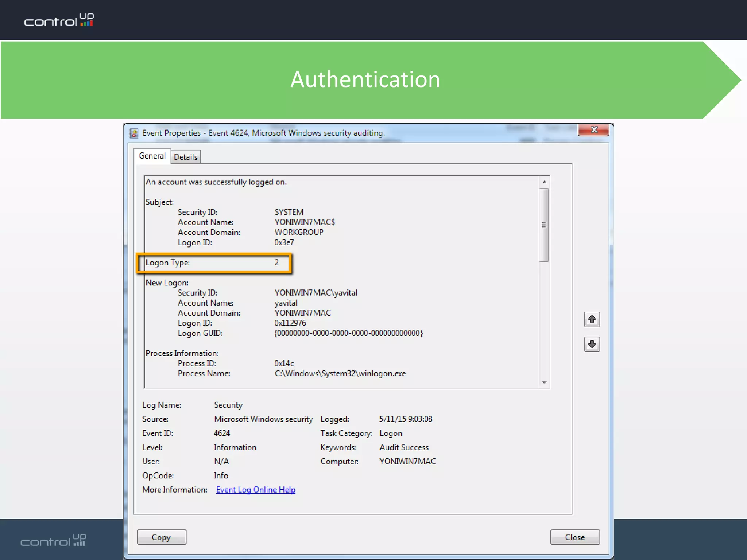
Task: Click the Logon GUID value of zeros
Action: tap(348, 333)
